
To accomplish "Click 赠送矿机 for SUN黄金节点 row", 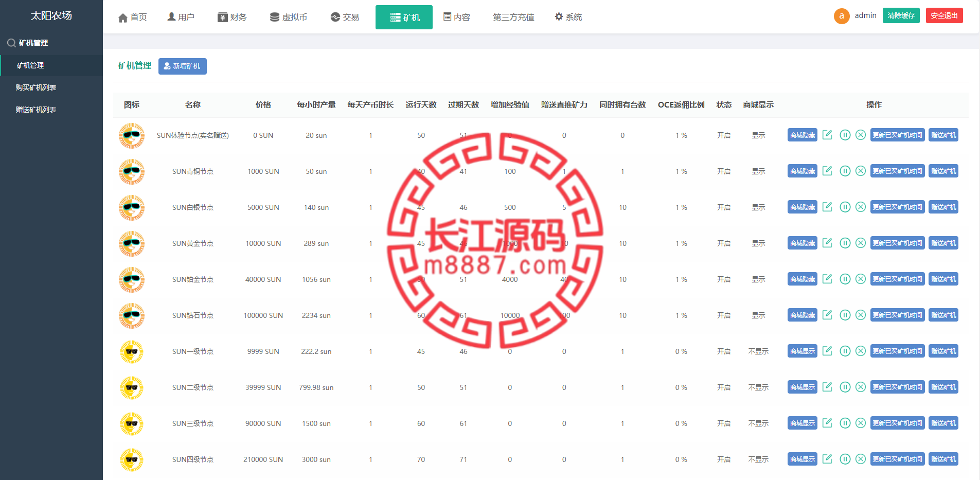I will 943,243.
